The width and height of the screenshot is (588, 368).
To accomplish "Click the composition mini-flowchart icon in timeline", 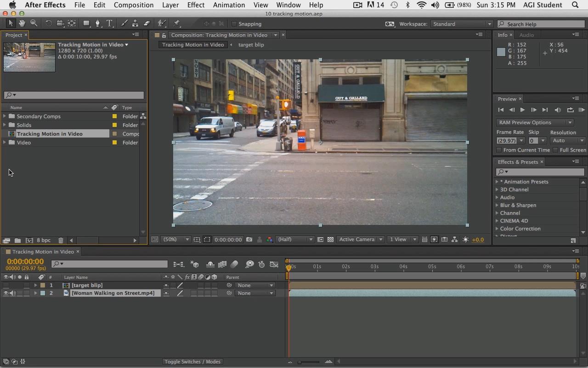I will coord(179,264).
